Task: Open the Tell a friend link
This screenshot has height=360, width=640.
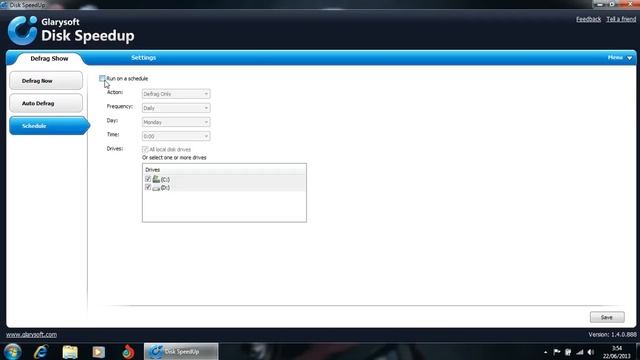Action: [621, 19]
